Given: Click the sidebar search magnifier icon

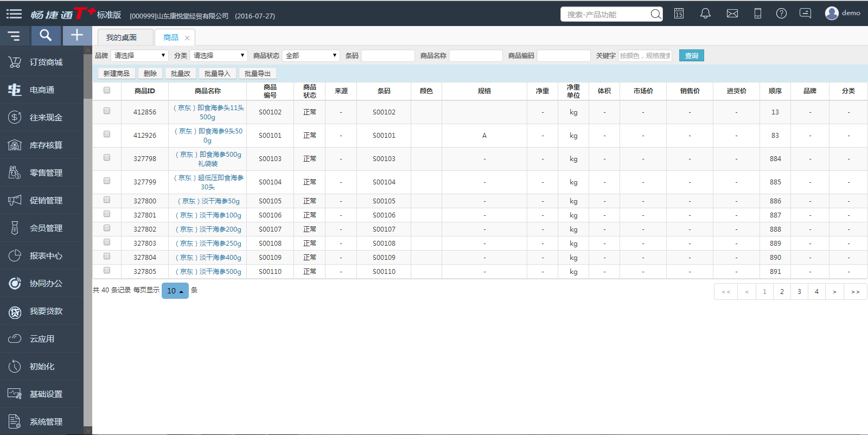Looking at the screenshot, I should click(x=46, y=36).
